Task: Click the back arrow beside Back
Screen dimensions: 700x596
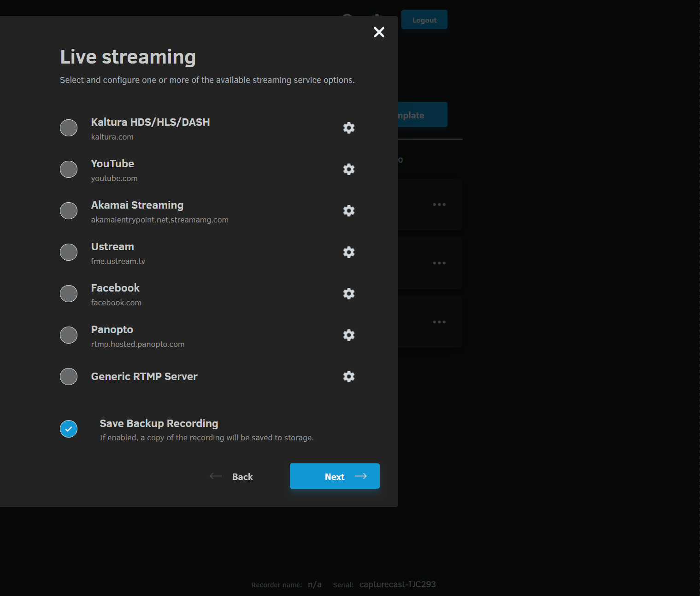Action: (x=216, y=476)
